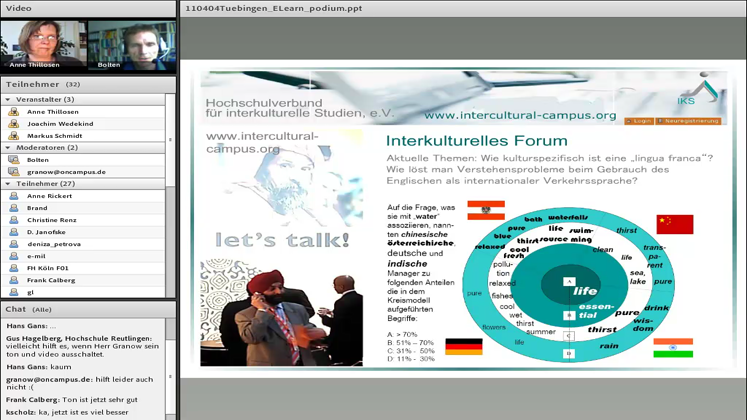Click Hans Gans 'kaum' chat message
Viewport: 747px width, 420px height.
coord(39,367)
